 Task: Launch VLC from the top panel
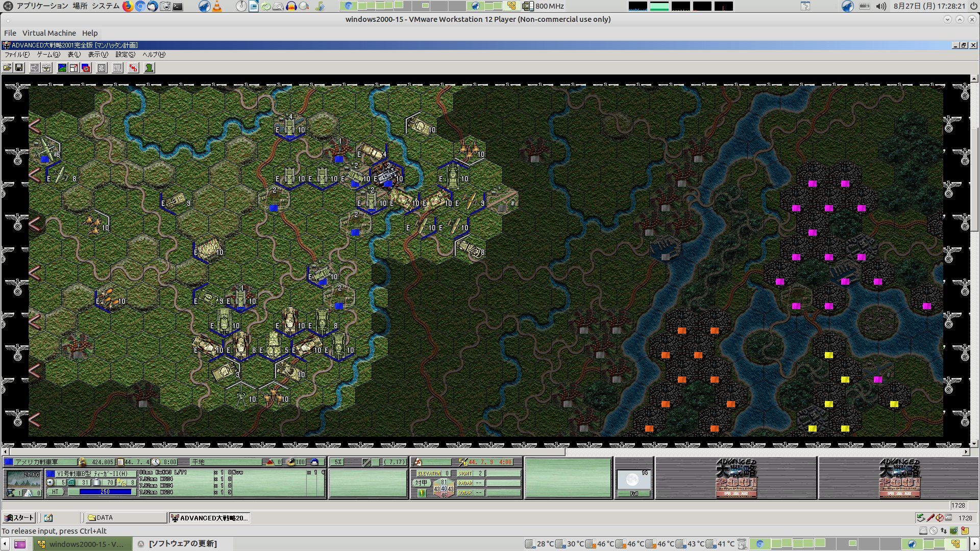(217, 6)
